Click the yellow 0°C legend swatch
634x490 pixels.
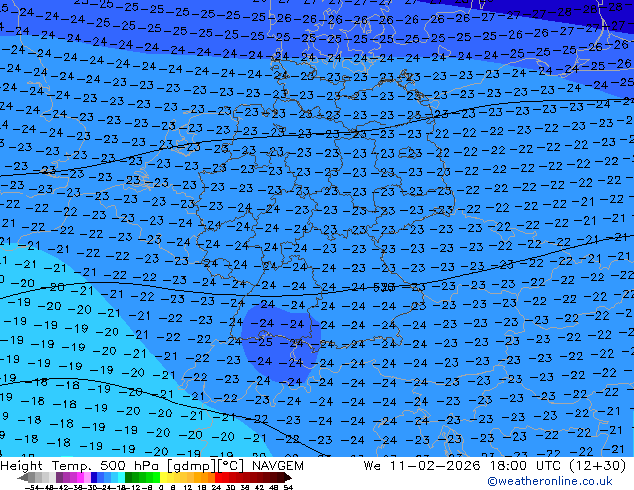163,477
